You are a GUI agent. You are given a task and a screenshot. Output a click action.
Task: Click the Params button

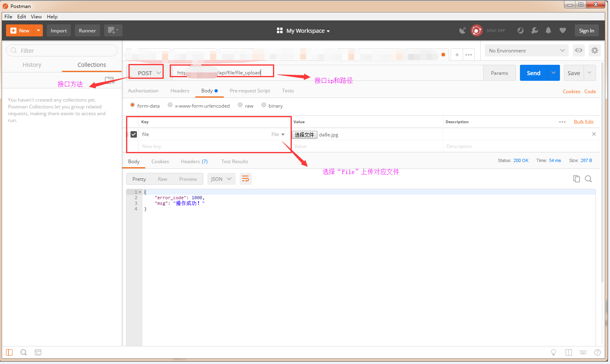[500, 73]
